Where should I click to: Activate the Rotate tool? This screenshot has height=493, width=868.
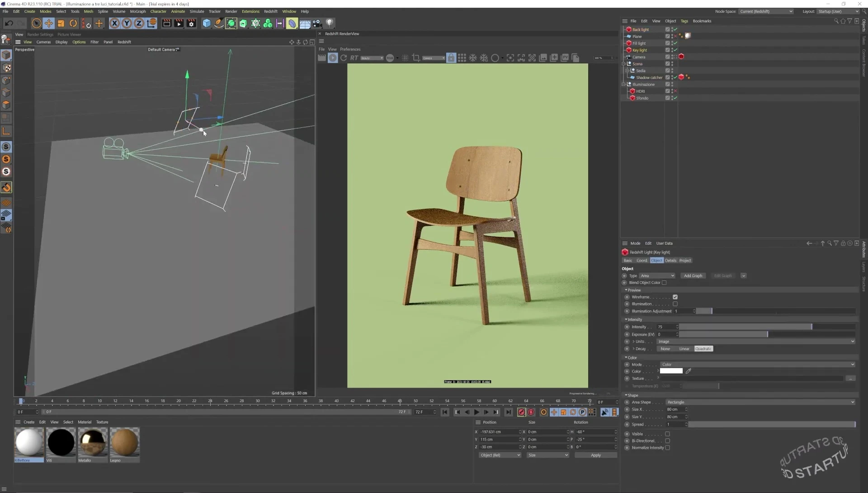point(73,23)
